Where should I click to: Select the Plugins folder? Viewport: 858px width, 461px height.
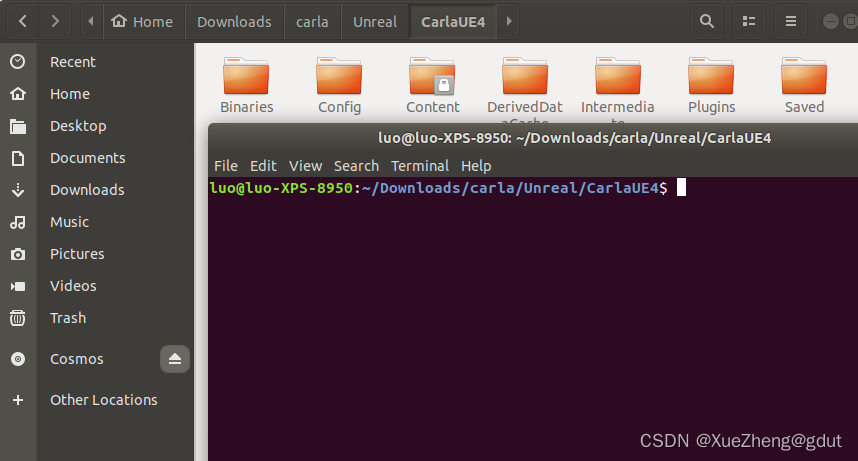point(711,85)
